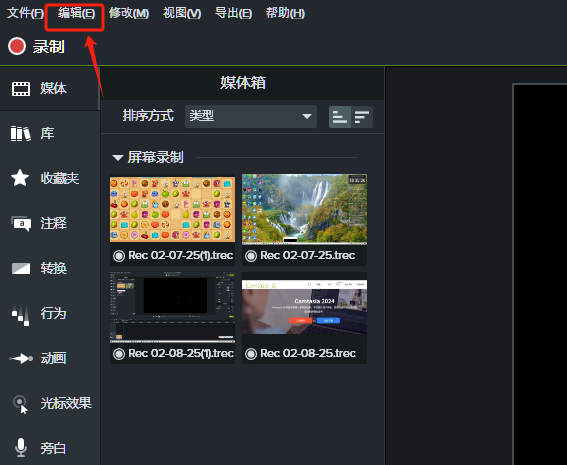Screen dimensions: 567x465
Task: Switch to the 库 tab label
Action: (x=47, y=133)
